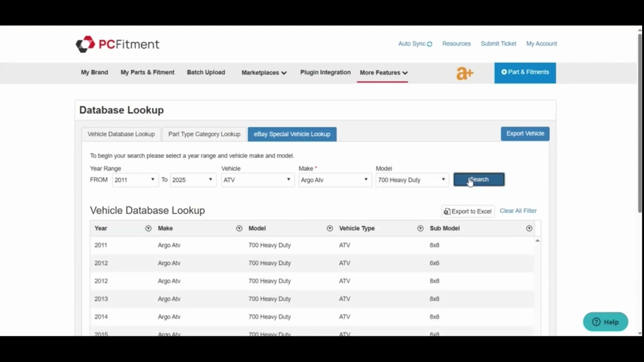Click Export to Excel button
The height and width of the screenshot is (362, 644).
[468, 211]
